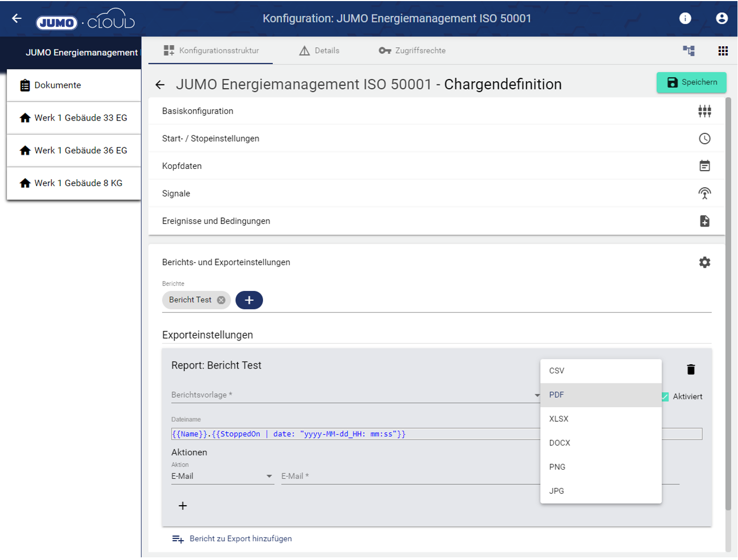The image size is (738, 560).
Task: Switch to the Details tab
Action: pos(319,51)
